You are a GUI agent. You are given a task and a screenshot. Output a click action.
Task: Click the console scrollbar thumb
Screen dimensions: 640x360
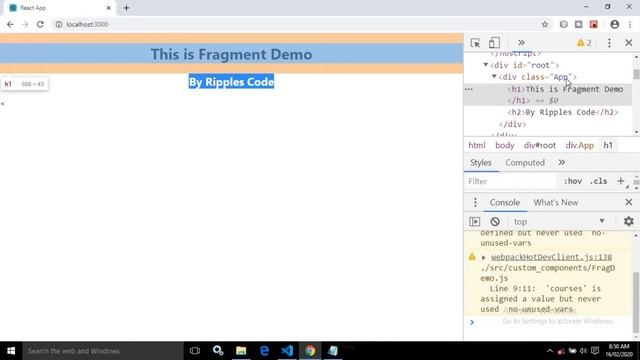[x=636, y=302]
